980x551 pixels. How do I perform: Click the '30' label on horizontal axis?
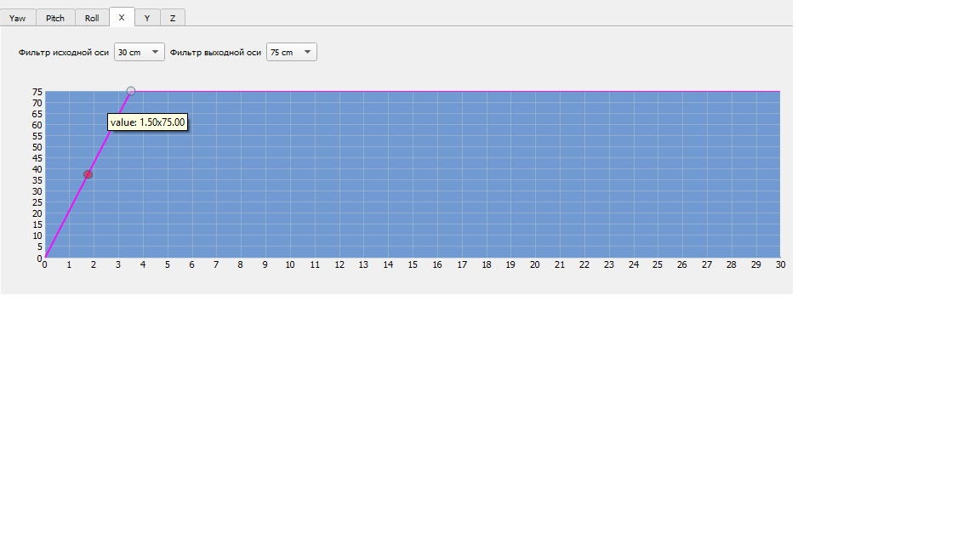780,264
